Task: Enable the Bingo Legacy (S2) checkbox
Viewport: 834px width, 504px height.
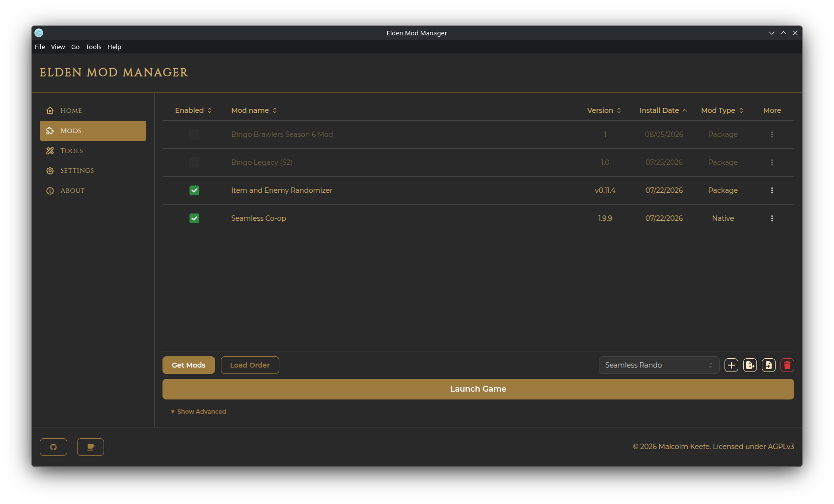Action: tap(194, 162)
